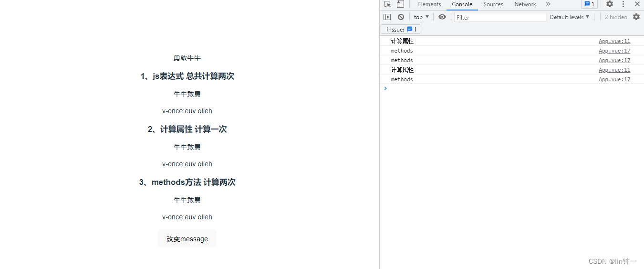Open the Network tab
This screenshot has height=269, width=644.
coord(525,4)
